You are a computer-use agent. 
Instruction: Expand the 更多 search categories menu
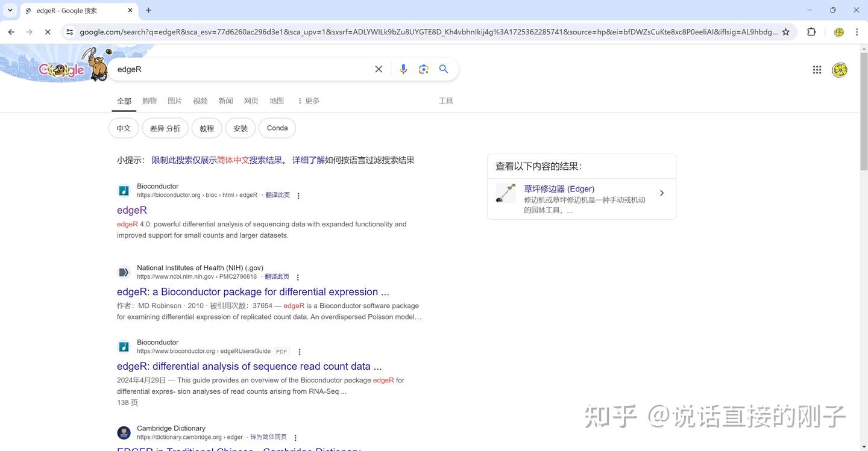point(309,101)
